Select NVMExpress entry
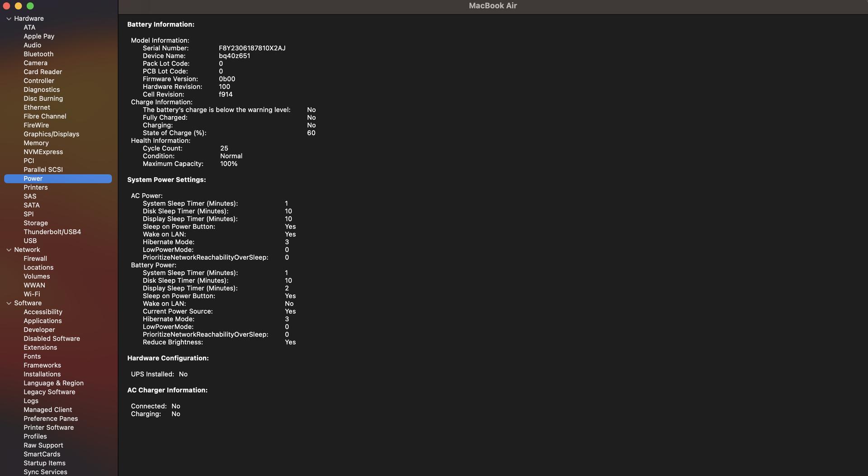 [x=43, y=152]
